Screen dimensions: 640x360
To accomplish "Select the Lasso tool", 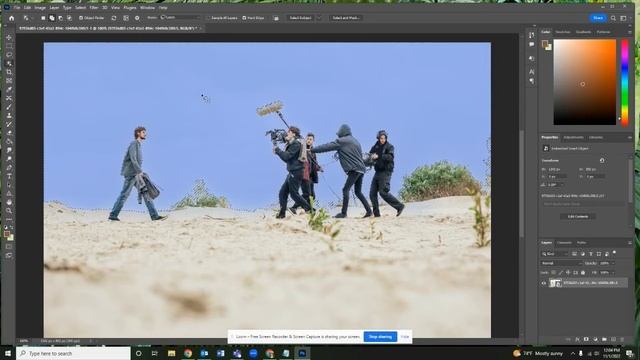I will point(9,54).
